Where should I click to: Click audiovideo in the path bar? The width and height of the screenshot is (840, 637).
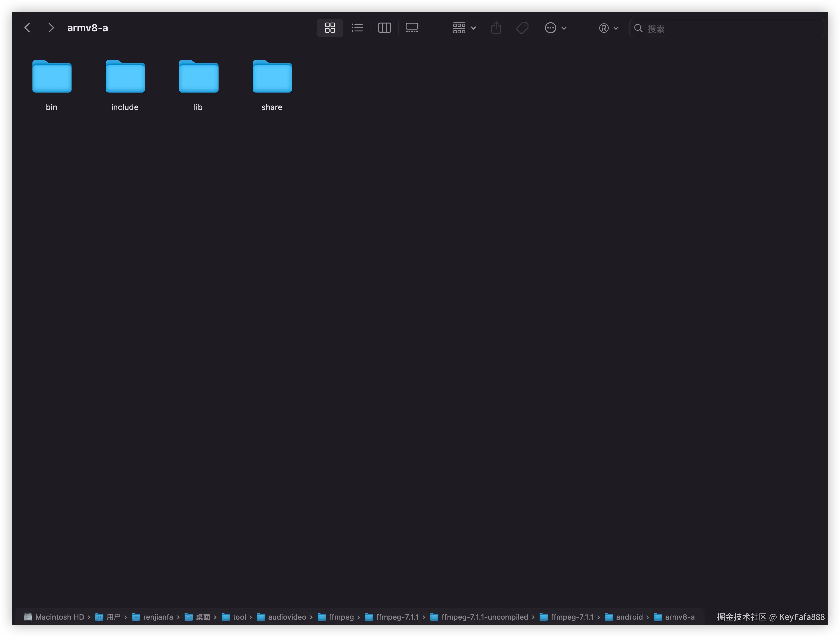click(x=287, y=617)
